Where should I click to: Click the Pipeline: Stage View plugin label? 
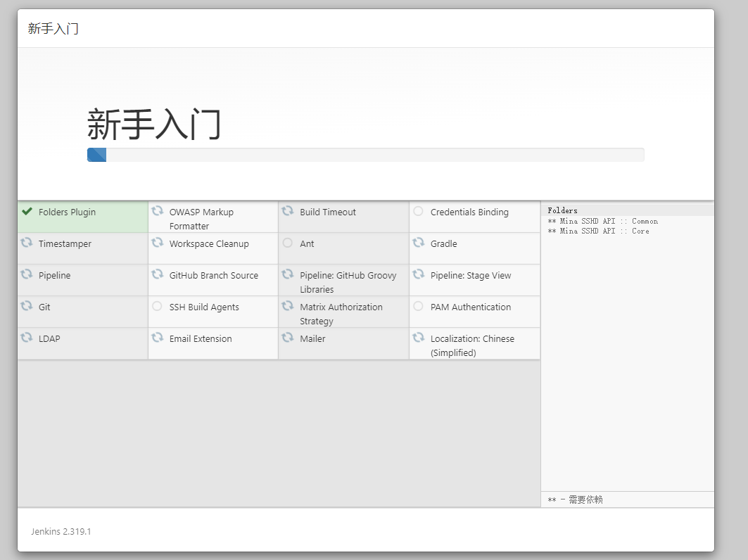[x=471, y=276]
